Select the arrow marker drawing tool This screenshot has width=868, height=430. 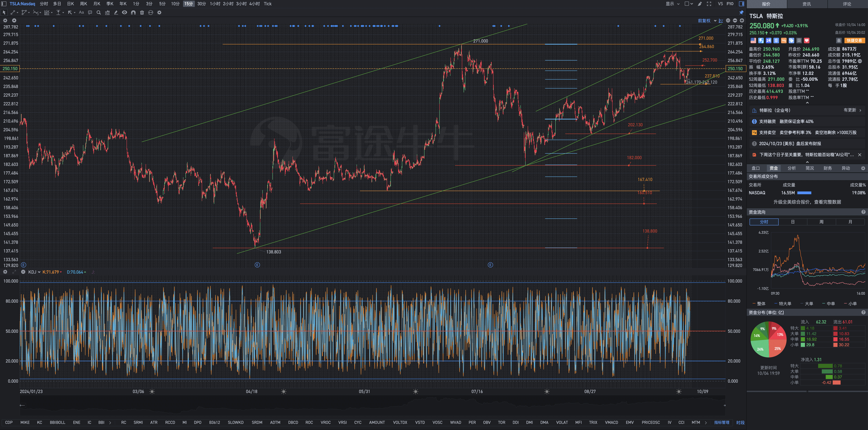[70, 12]
